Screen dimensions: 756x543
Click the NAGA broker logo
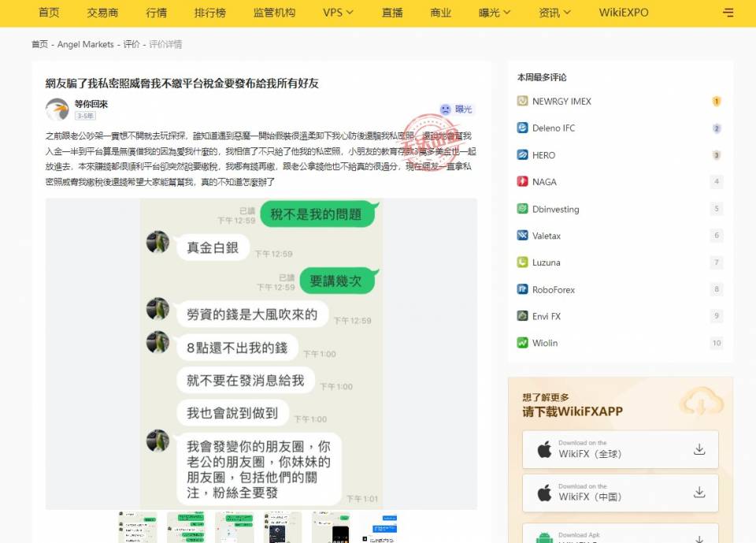[x=523, y=181]
